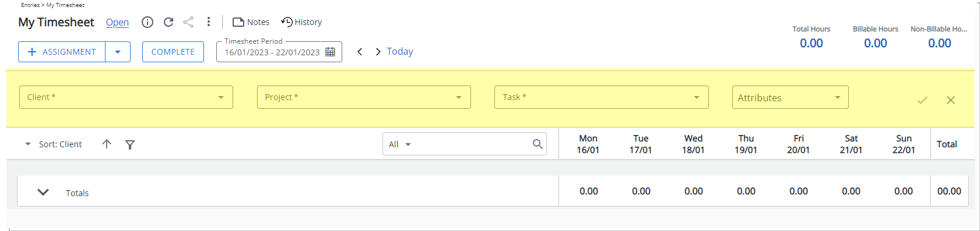Toggle sort direction arrow
The width and height of the screenshot is (980, 231).
click(x=107, y=144)
